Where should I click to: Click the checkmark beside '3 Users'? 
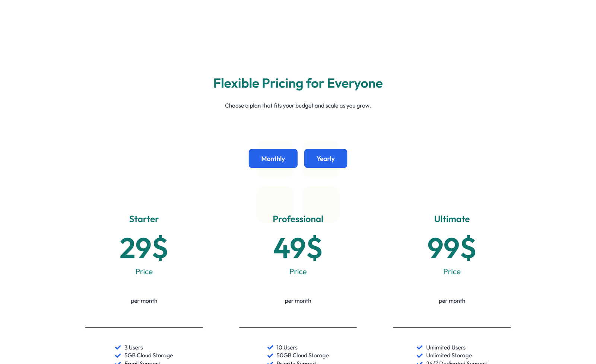click(x=118, y=347)
